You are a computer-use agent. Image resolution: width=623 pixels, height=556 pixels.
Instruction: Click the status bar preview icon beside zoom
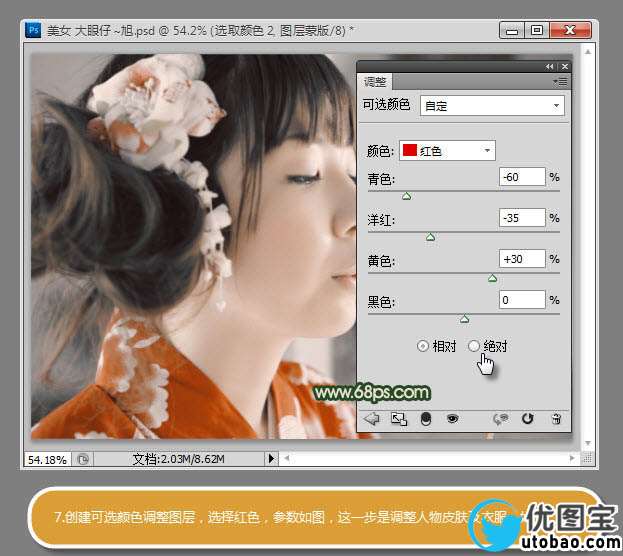83,460
